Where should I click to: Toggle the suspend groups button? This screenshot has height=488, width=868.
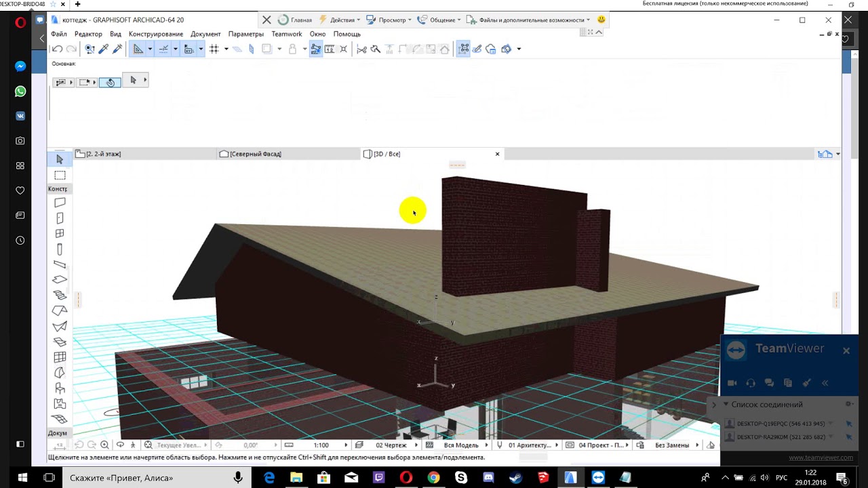coord(315,49)
